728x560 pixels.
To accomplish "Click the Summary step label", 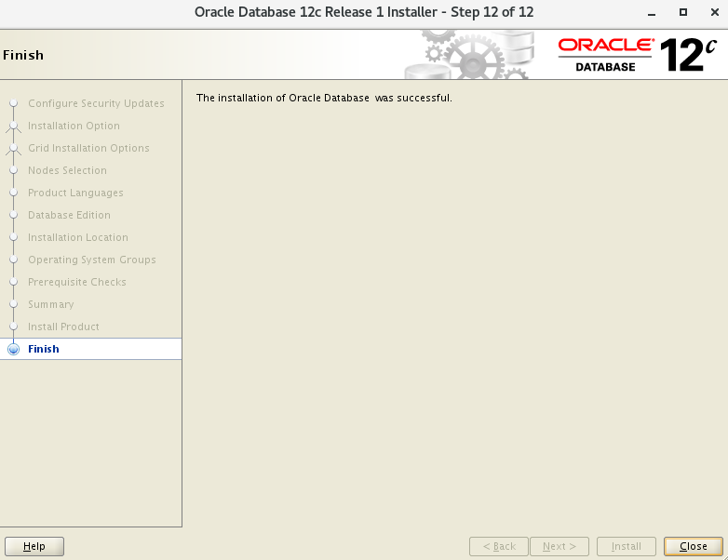I will pos(50,304).
